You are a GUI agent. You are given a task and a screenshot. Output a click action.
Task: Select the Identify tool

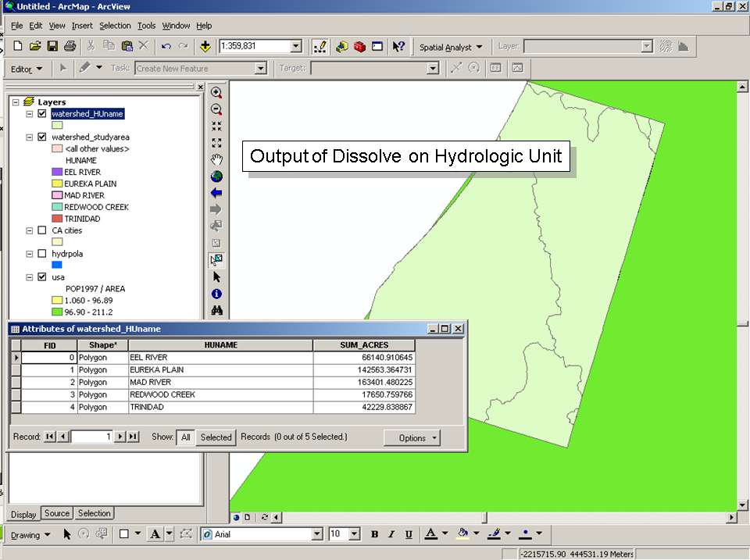coord(217,293)
